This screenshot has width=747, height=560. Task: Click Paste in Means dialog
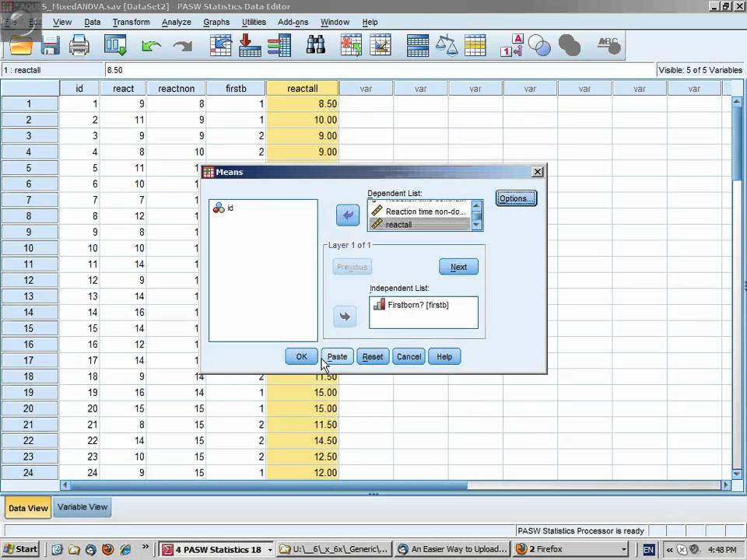337,357
